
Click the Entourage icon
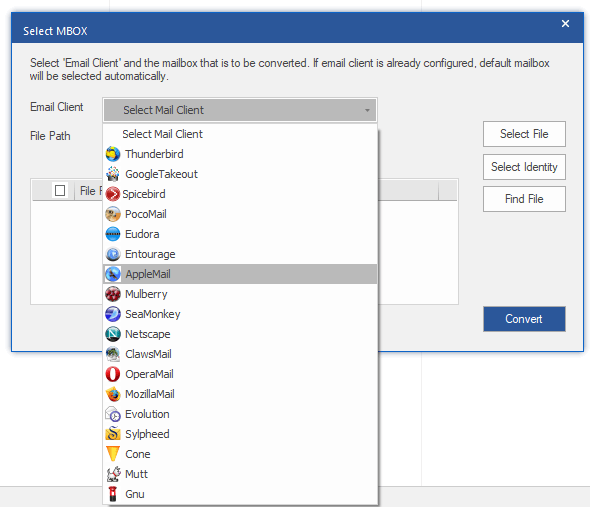[x=113, y=254]
